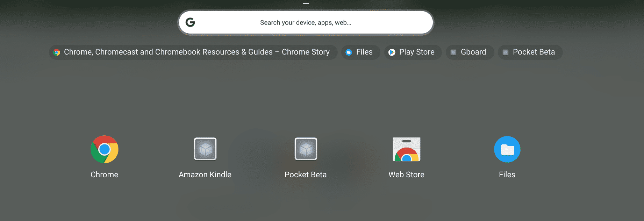
Task: Select the Gboard suggestion chip label
Action: point(473,52)
